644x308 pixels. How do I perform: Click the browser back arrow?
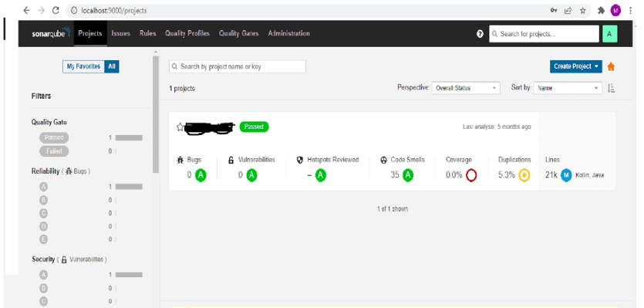point(27,11)
